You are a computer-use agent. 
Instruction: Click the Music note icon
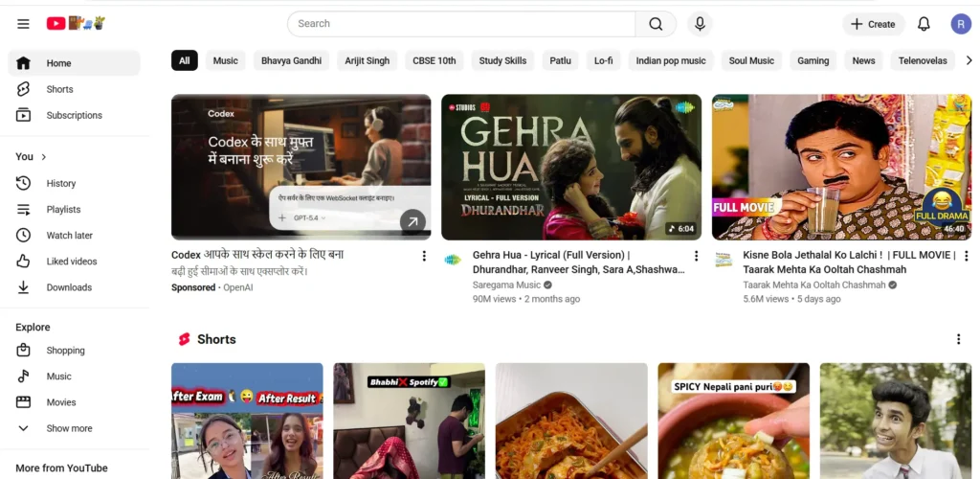[x=23, y=376]
